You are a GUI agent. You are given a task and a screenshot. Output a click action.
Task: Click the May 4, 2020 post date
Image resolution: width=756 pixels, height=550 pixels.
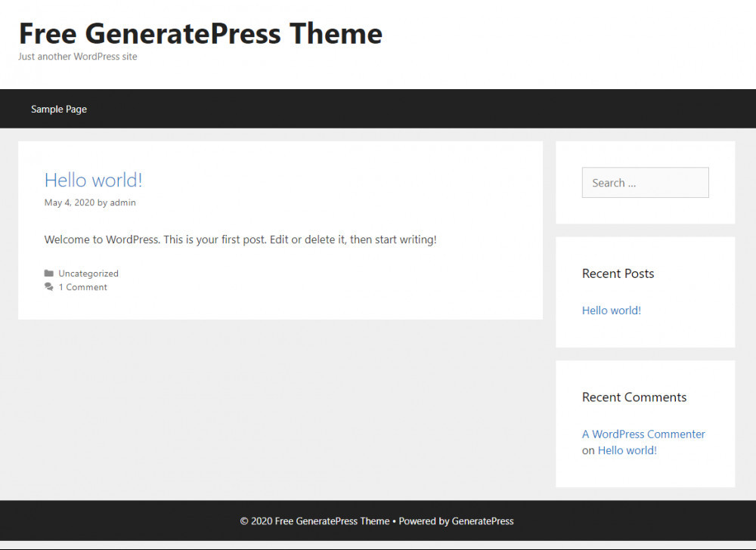[70, 202]
